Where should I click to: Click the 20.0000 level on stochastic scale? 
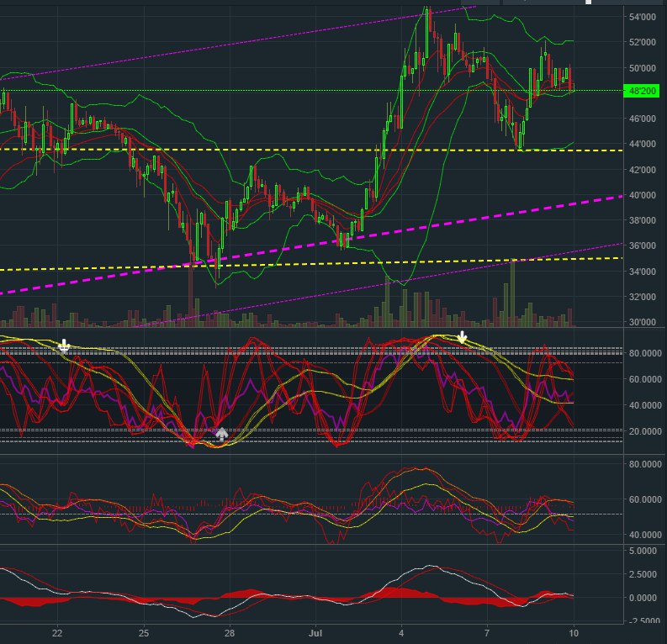[x=645, y=431]
